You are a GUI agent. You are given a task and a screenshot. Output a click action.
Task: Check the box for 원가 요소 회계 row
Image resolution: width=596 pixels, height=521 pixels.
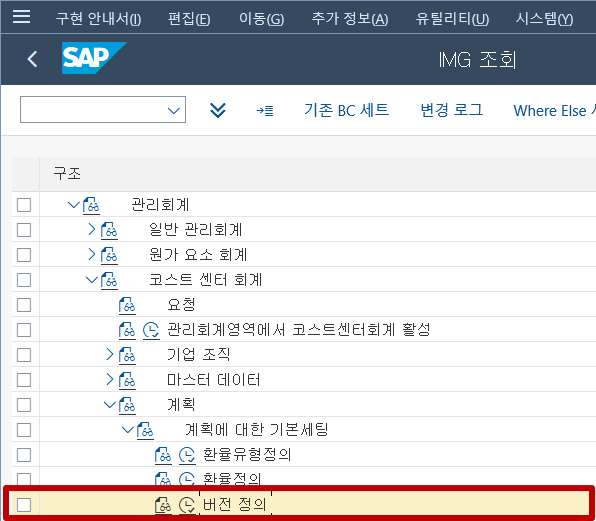coord(24,255)
